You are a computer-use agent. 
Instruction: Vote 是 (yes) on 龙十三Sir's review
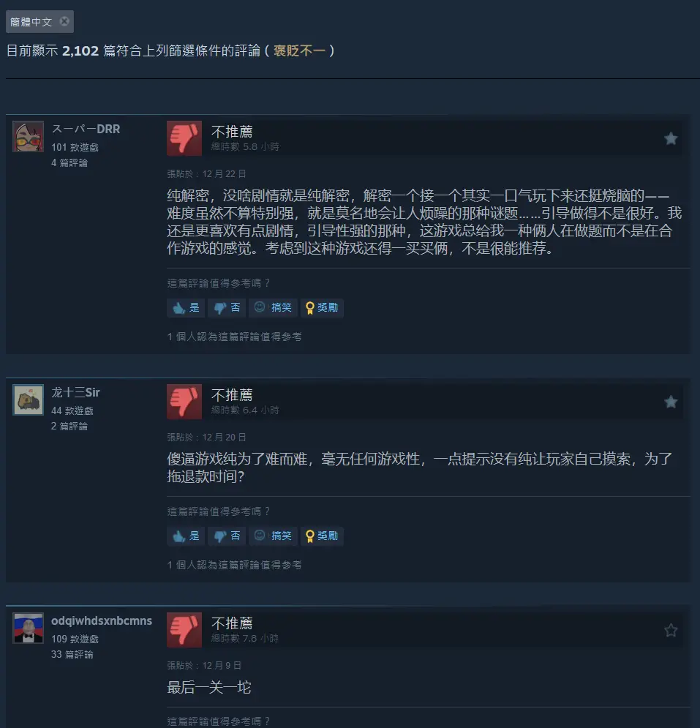tap(186, 536)
